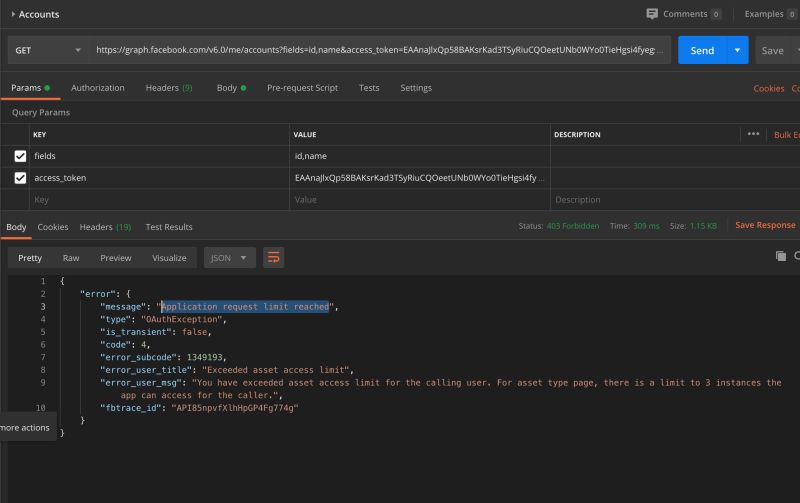800x503 pixels.
Task: Uncheck the access_token parameter checkbox
Action: [20, 178]
